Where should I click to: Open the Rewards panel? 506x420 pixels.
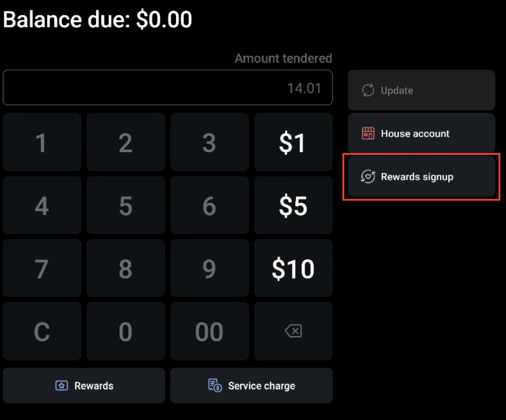84,385
